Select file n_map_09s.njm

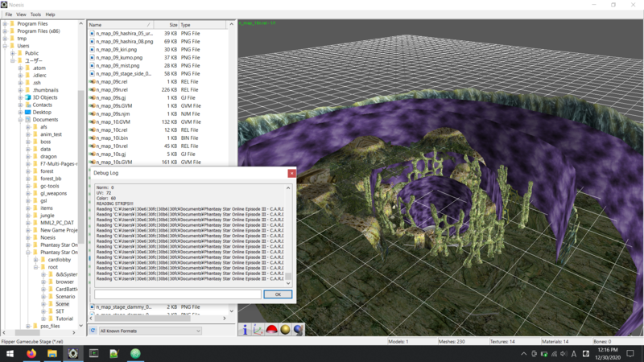113,113
